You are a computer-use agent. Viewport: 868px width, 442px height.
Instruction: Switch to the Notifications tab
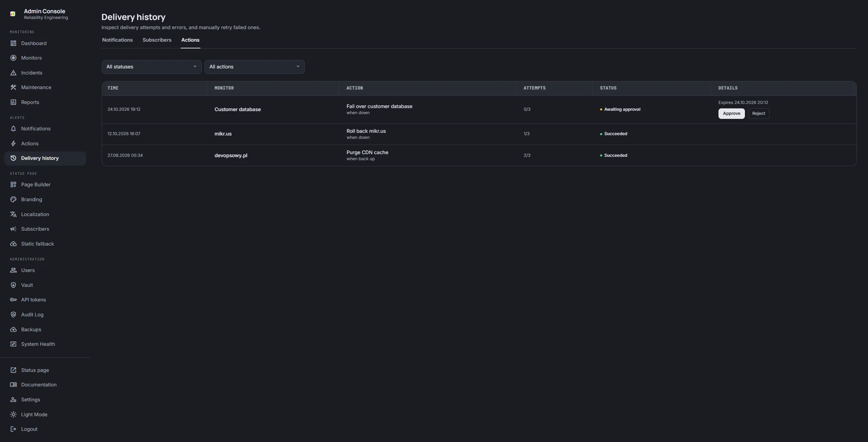pos(117,40)
